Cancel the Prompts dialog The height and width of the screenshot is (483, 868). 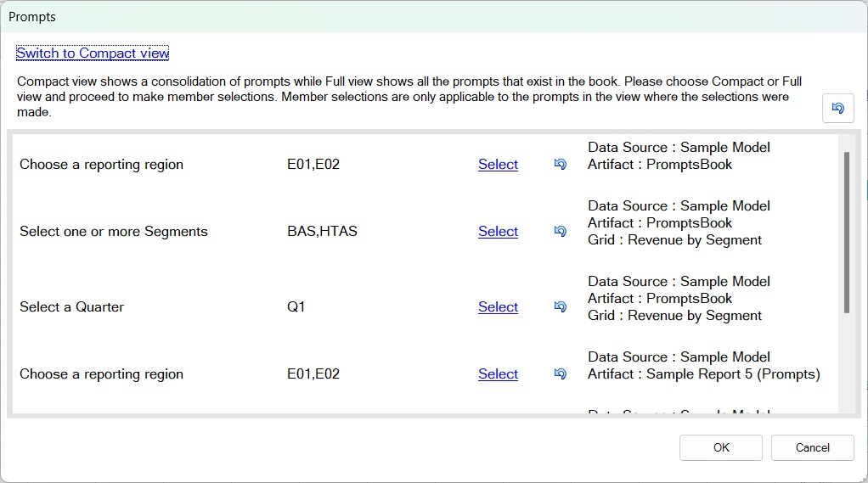coord(812,447)
